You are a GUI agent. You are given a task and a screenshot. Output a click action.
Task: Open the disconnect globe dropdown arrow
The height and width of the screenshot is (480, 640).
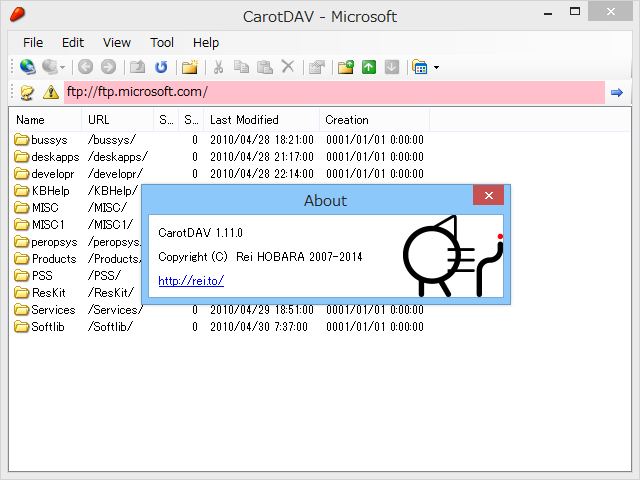tap(62, 67)
